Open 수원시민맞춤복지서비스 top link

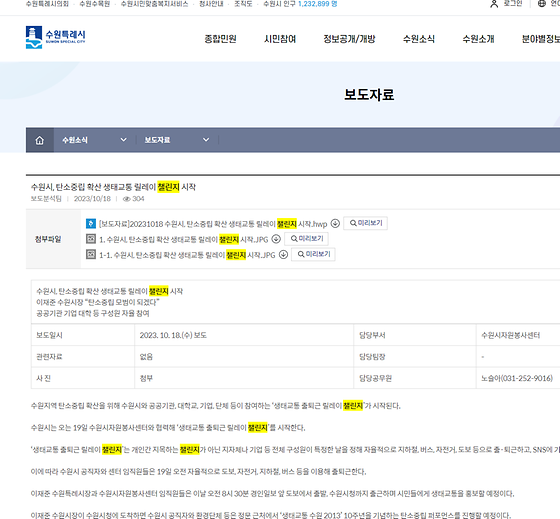click(154, 4)
